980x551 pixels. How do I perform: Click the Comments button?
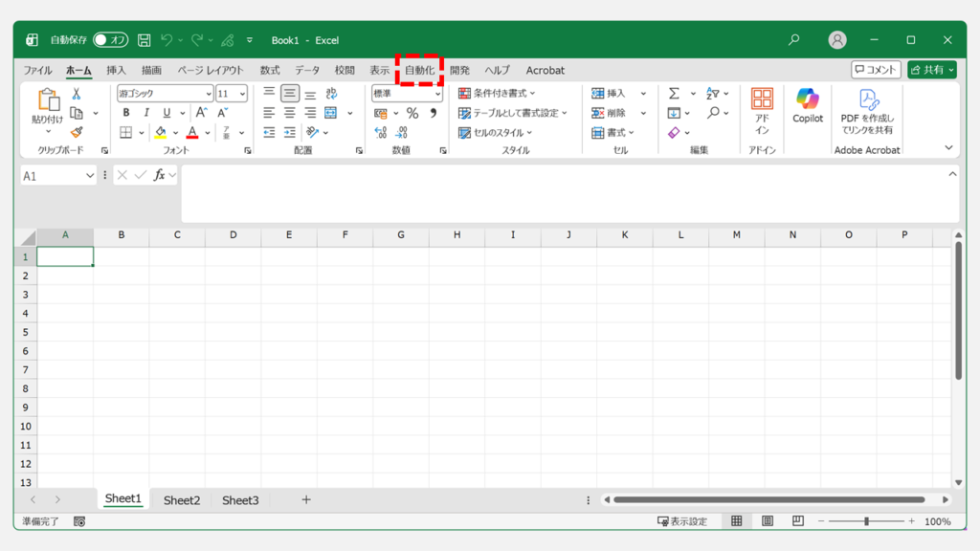(x=876, y=69)
